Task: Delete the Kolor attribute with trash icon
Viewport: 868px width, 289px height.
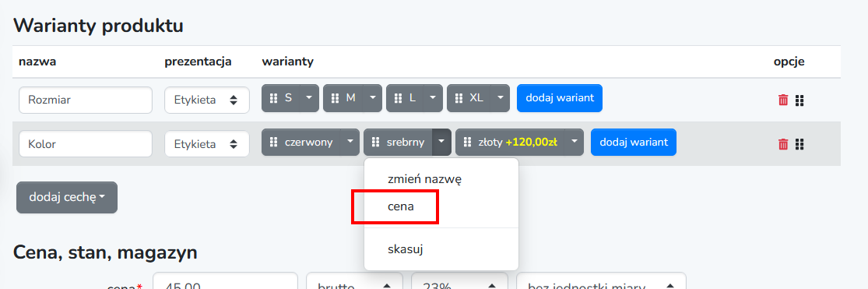Action: point(782,145)
